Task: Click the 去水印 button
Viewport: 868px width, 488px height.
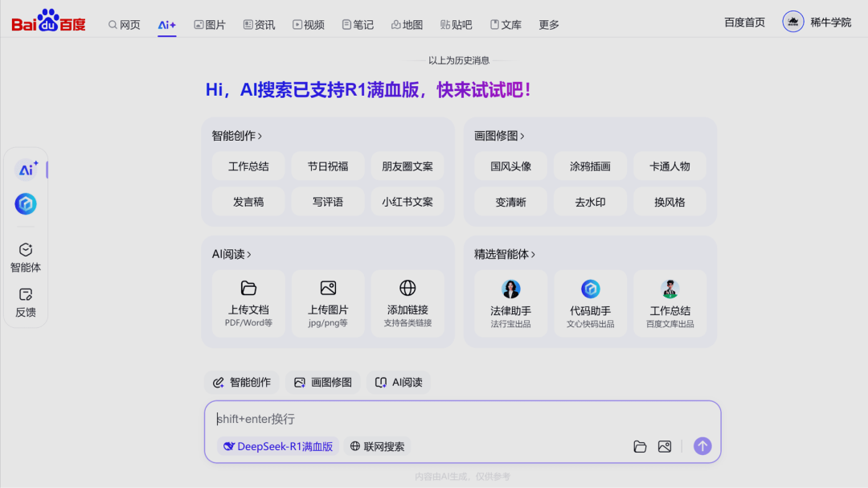Action: (590, 202)
